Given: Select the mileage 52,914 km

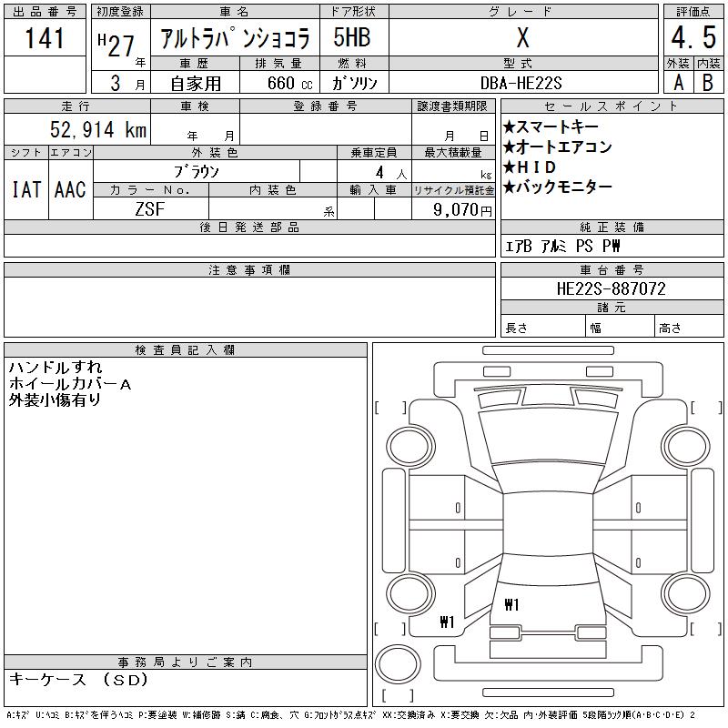Looking at the screenshot, I should [x=98, y=129].
